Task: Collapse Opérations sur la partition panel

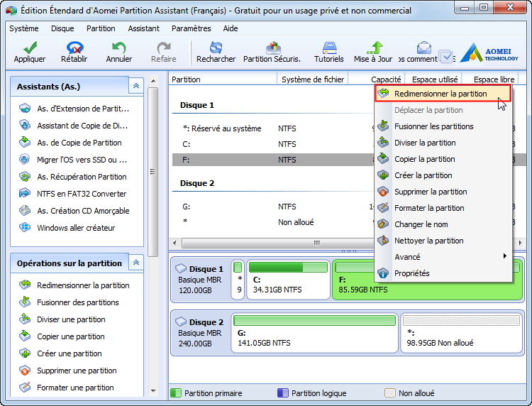Action: tap(136, 263)
